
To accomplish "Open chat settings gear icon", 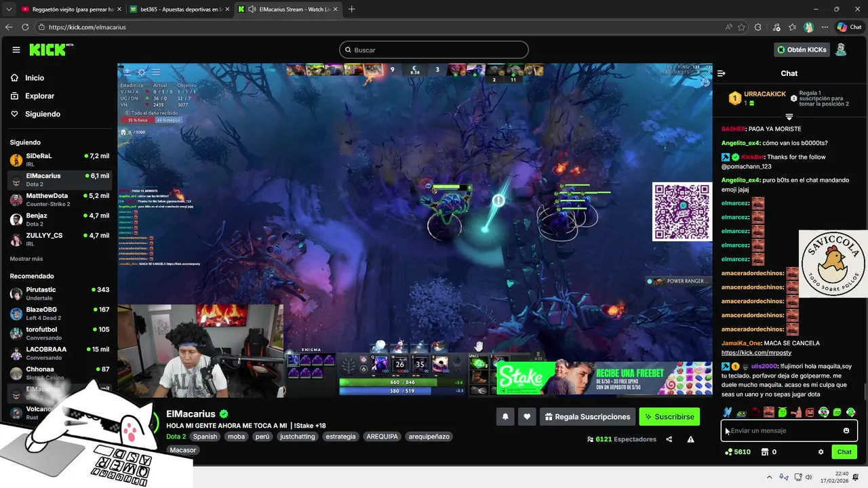I will pos(821,452).
